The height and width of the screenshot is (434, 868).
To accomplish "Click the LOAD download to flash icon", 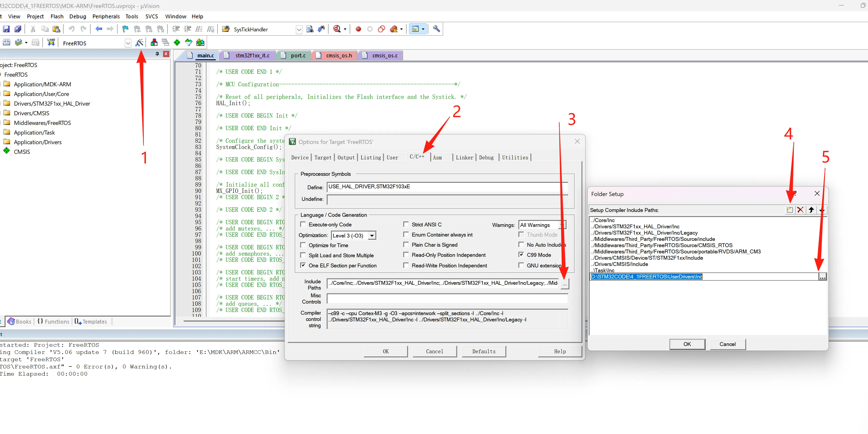I will [51, 42].
